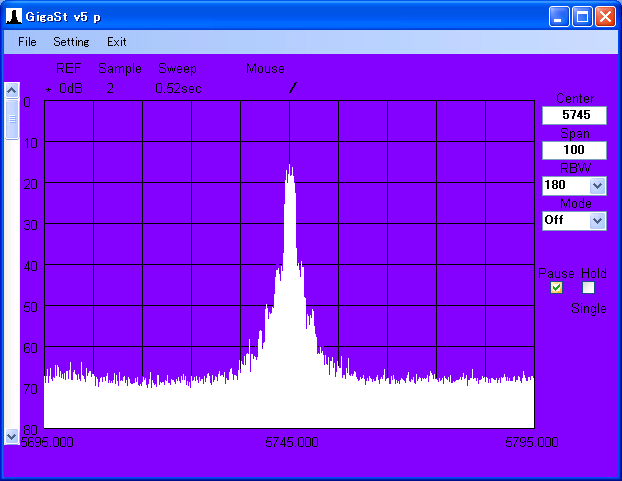This screenshot has width=622, height=481.
Task: Click the REF label
Action: (68, 68)
